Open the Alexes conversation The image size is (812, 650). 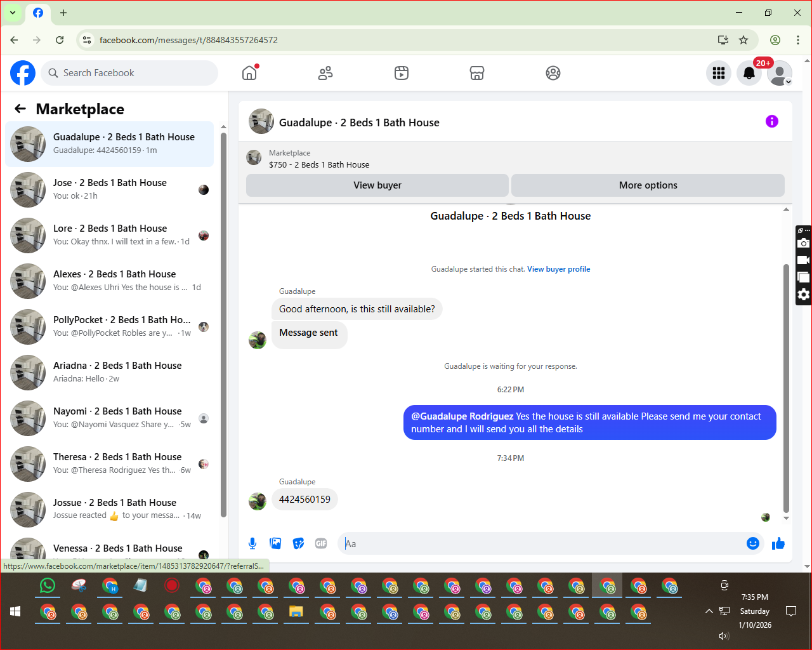110,281
